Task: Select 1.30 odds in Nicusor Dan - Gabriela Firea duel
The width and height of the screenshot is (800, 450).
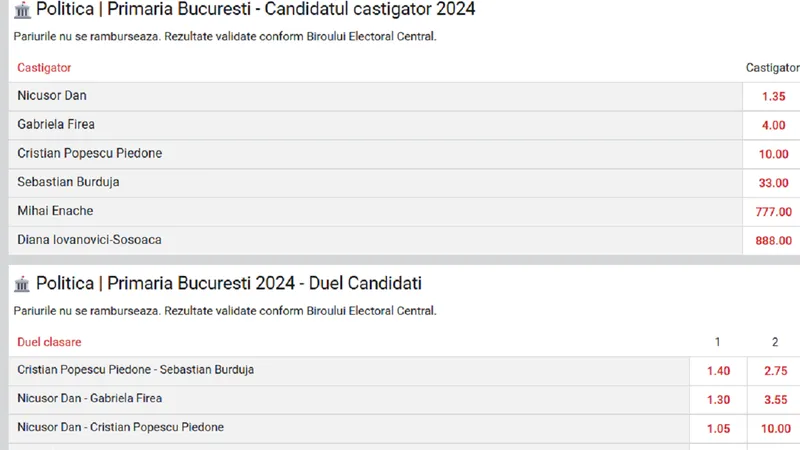Action: [x=718, y=399]
